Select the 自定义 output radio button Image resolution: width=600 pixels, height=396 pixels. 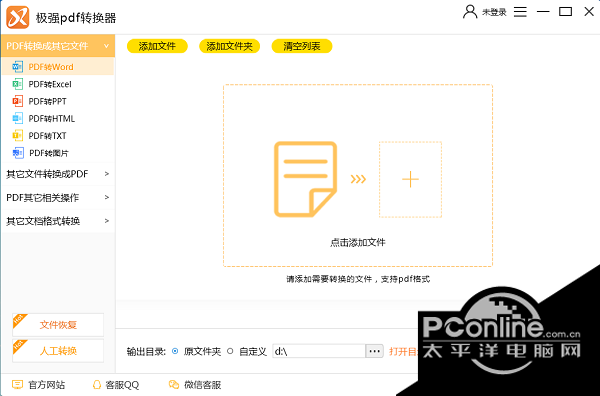point(230,351)
